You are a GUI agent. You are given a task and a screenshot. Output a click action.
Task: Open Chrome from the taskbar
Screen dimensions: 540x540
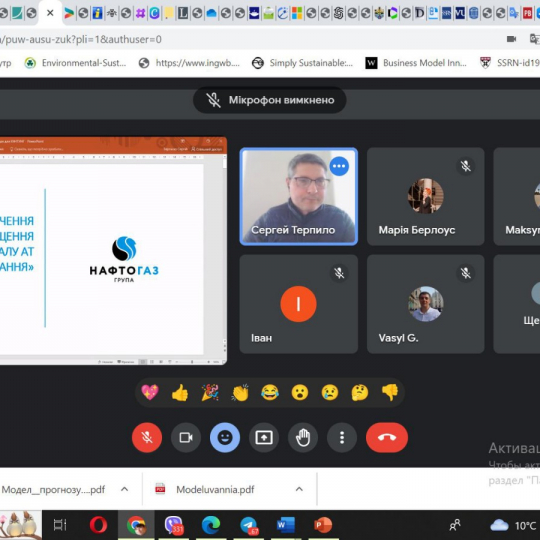click(136, 525)
